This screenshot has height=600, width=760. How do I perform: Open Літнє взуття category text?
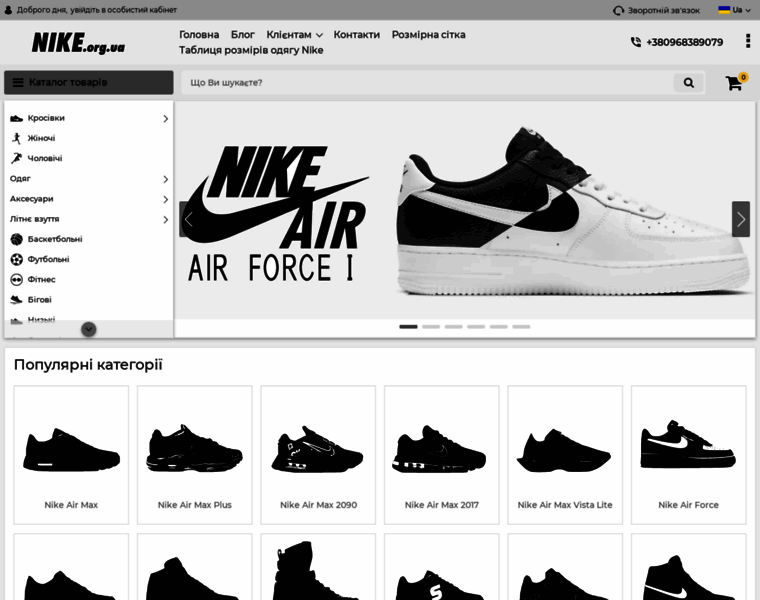(34, 219)
